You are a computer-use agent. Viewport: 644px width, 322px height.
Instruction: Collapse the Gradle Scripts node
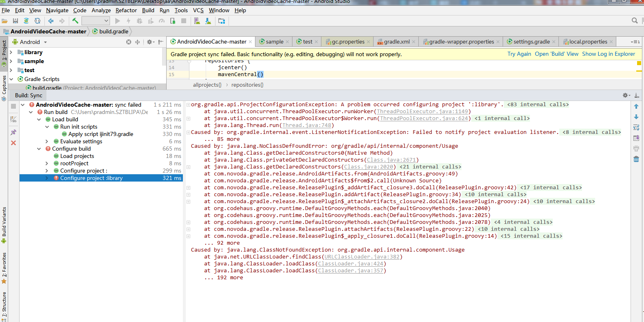pos(11,79)
